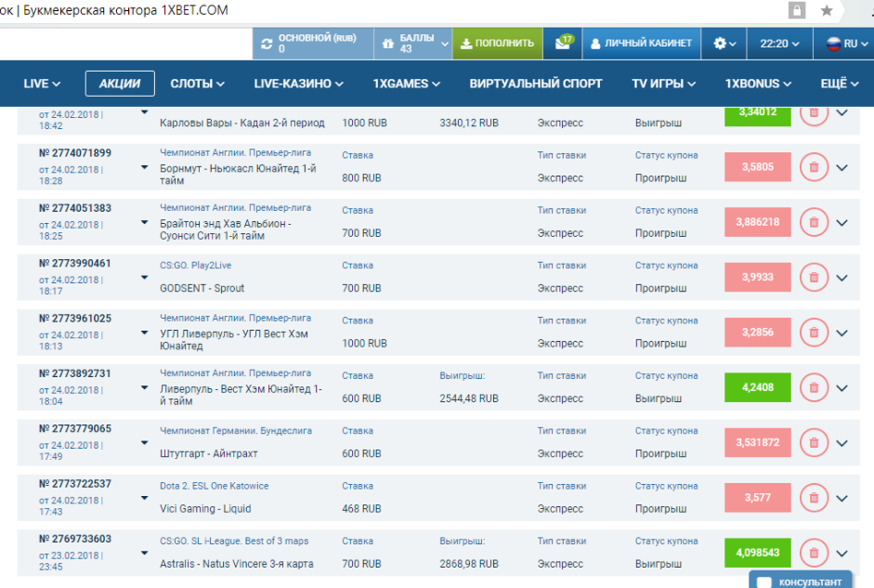Expand details of Карловы Вары bet chevron

pos(841,112)
